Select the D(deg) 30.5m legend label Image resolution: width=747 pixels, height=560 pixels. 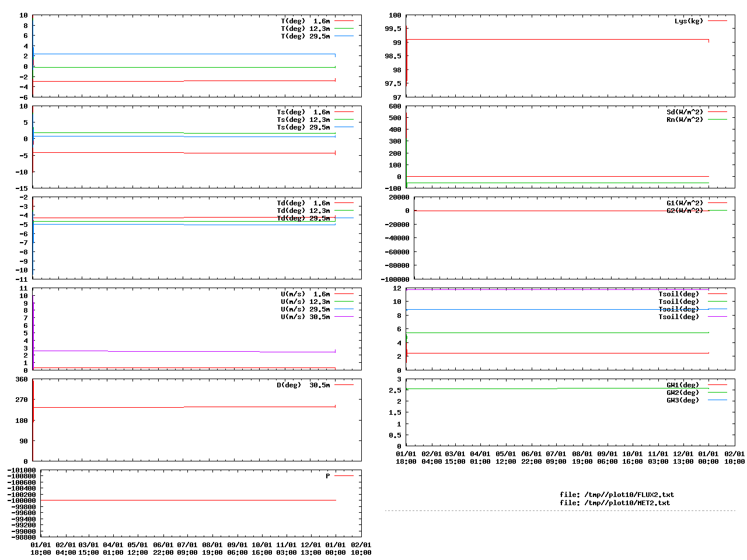(x=303, y=385)
